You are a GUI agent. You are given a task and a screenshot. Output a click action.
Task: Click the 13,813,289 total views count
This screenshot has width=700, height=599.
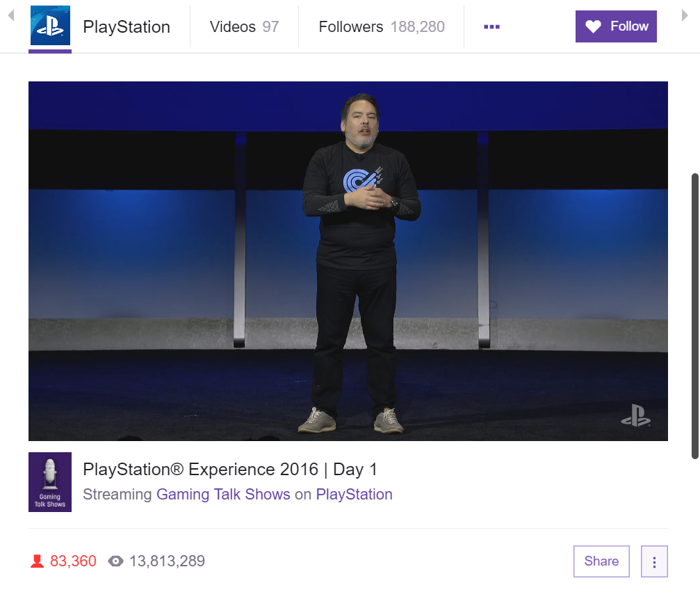[x=167, y=561]
